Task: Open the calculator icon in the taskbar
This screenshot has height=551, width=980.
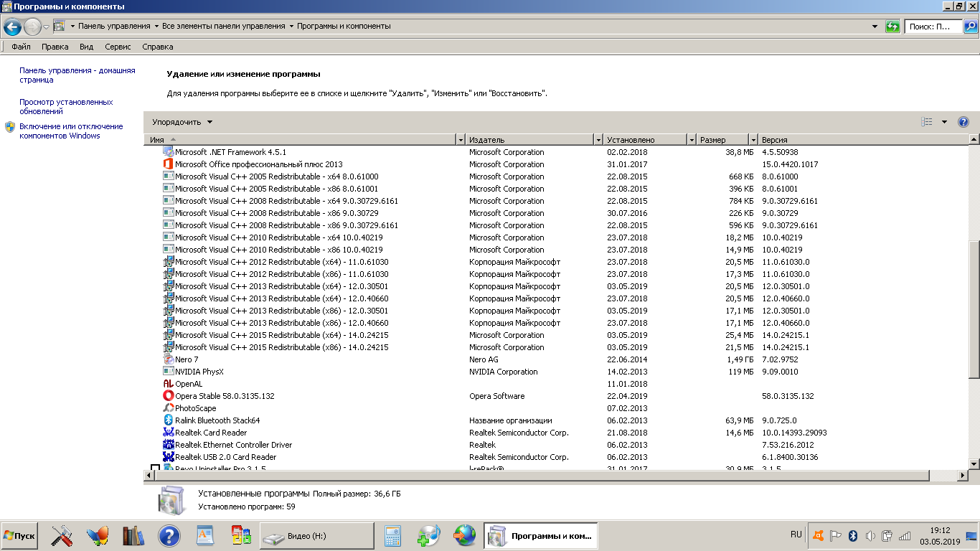Action: pyautogui.click(x=392, y=535)
